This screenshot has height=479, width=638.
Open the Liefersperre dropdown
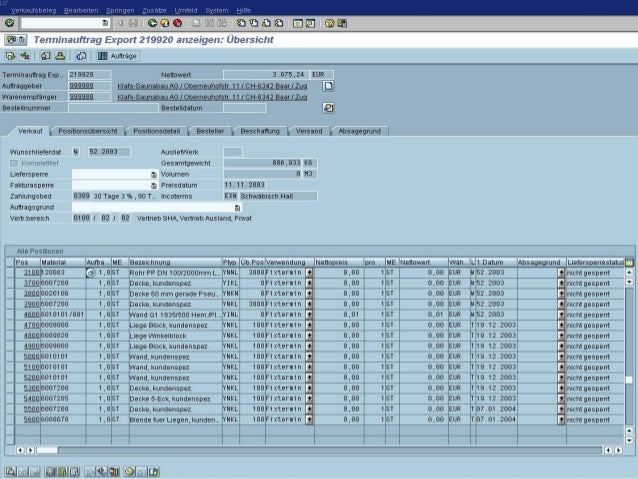pyautogui.click(x=154, y=173)
